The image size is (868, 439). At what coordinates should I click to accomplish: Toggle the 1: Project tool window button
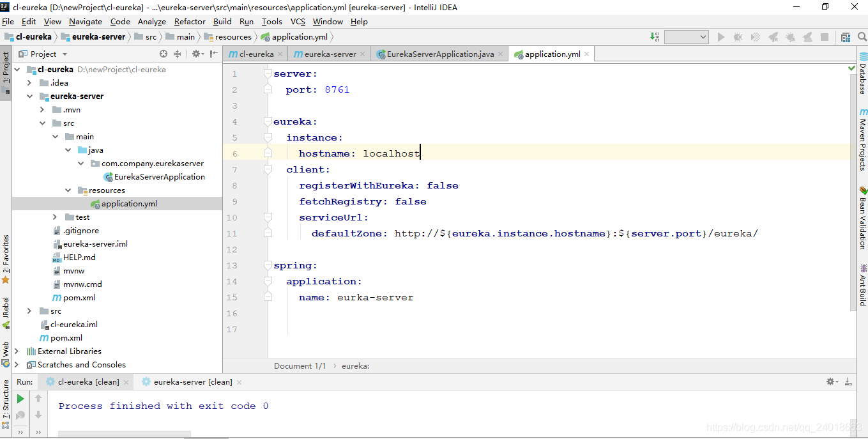point(6,72)
